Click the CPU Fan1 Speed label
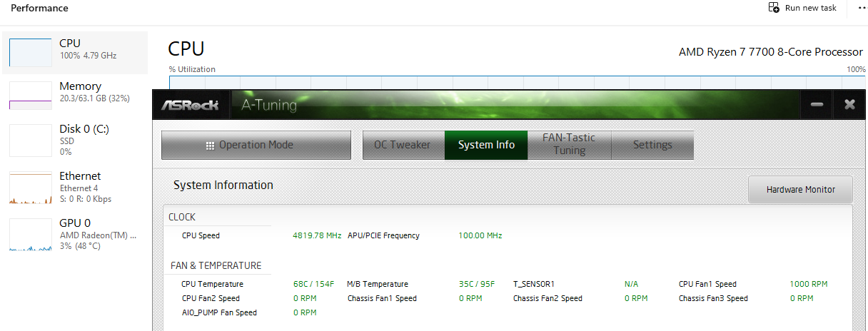 coord(707,284)
